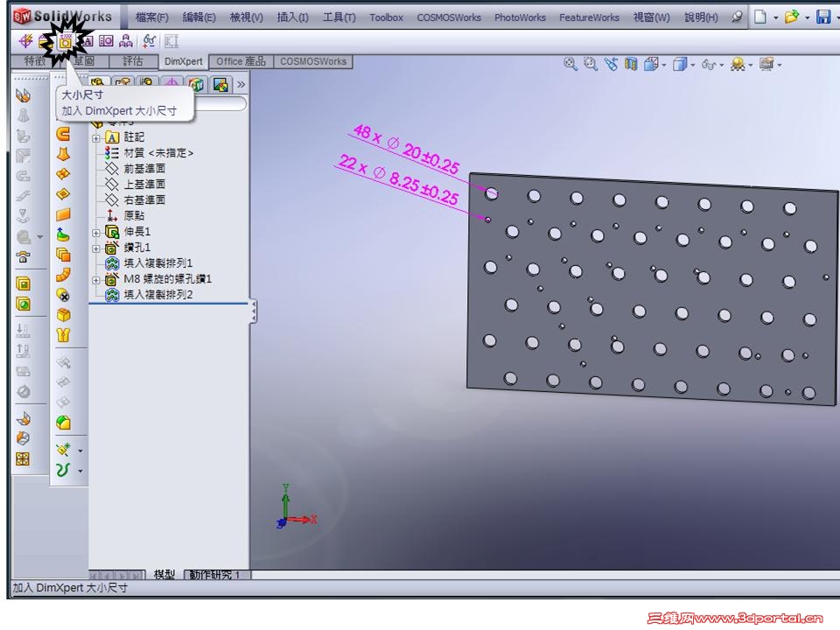The height and width of the screenshot is (630, 840).
Task: Switch to the 動作研究 1 motion study tab
Action: point(217,574)
